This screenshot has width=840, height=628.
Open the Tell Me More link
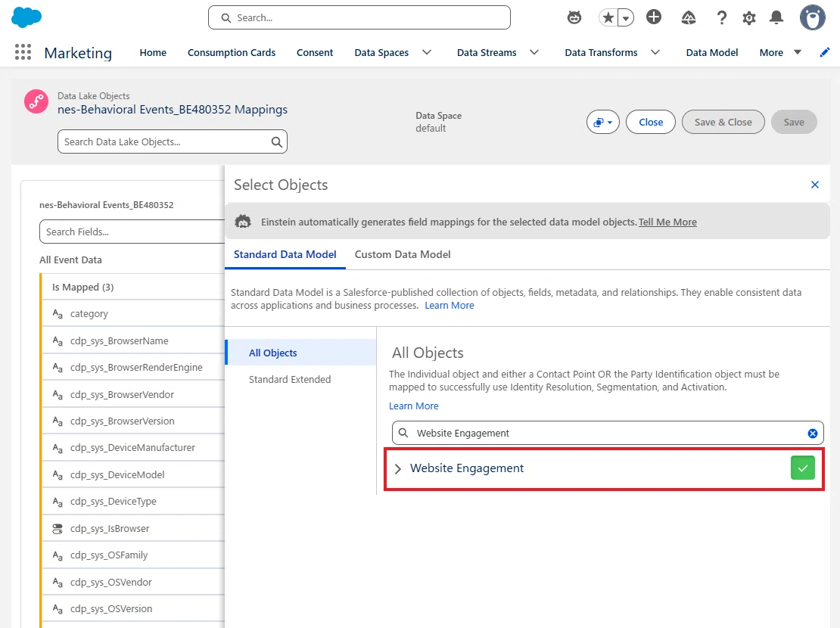[x=667, y=222]
